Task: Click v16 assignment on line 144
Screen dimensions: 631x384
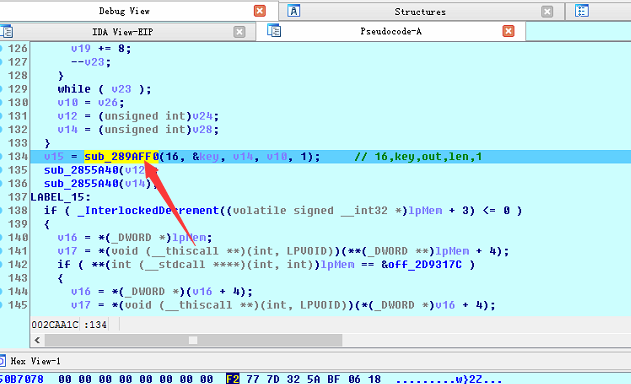Action: pyautogui.click(x=162, y=291)
